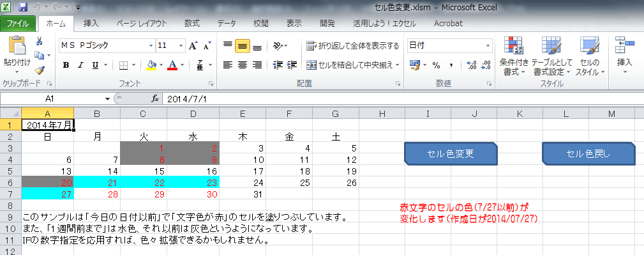The height and width of the screenshot is (255, 644).
Task: Toggle middle vertical alignment
Action: coord(243,45)
